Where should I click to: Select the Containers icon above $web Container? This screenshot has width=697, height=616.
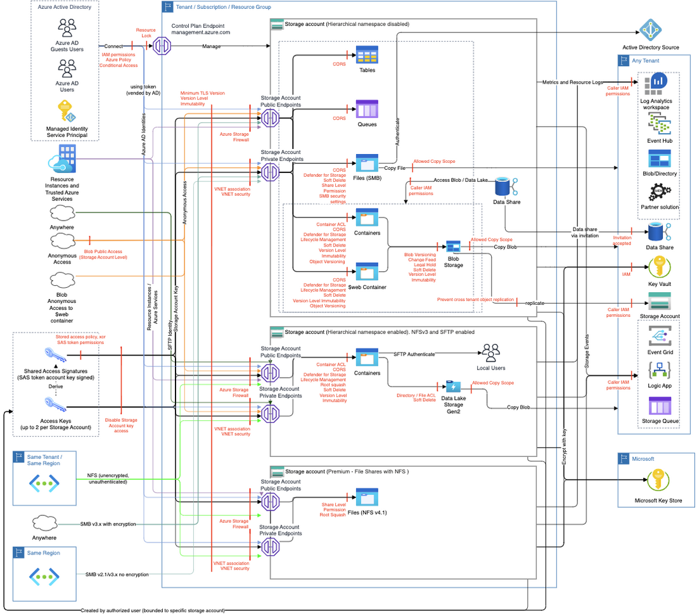(x=367, y=218)
